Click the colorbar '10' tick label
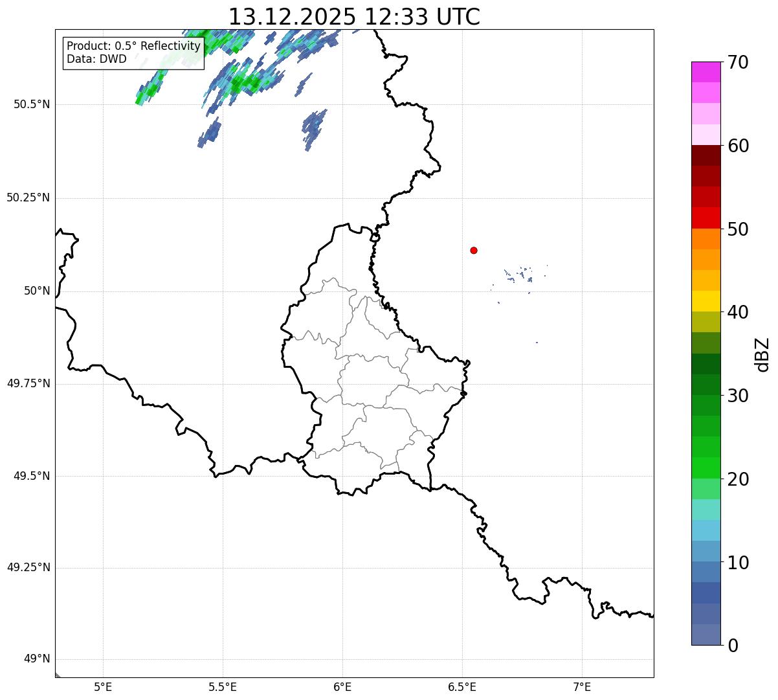This screenshot has height=700, width=778. pos(738,563)
